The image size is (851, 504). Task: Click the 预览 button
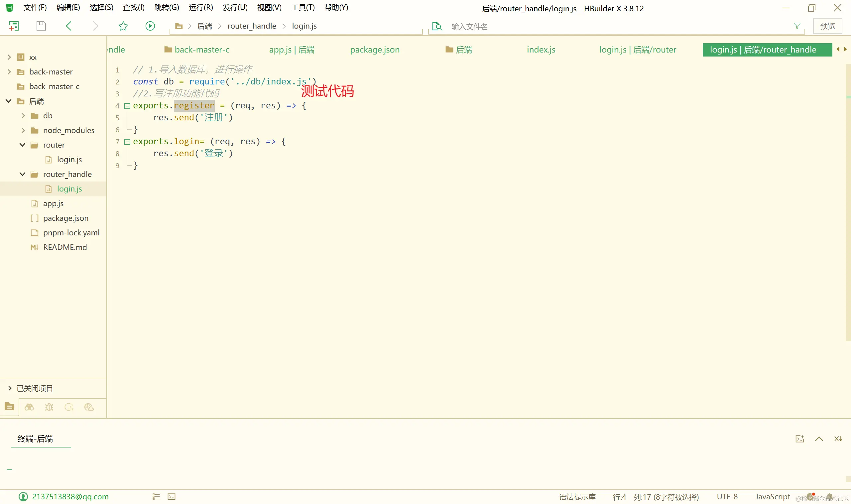828,26
